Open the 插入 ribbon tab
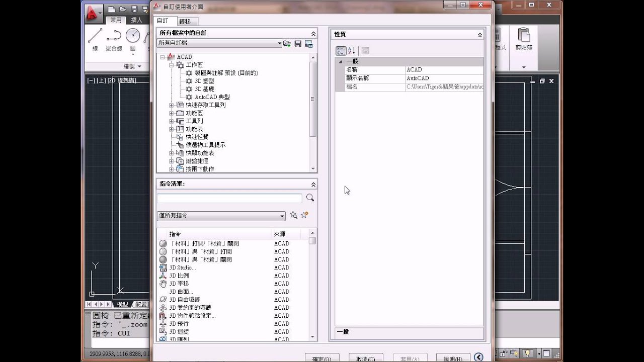This screenshot has height=362, width=644. coord(136,20)
